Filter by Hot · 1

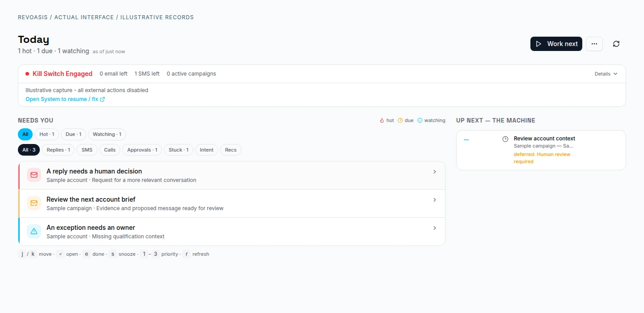47,134
